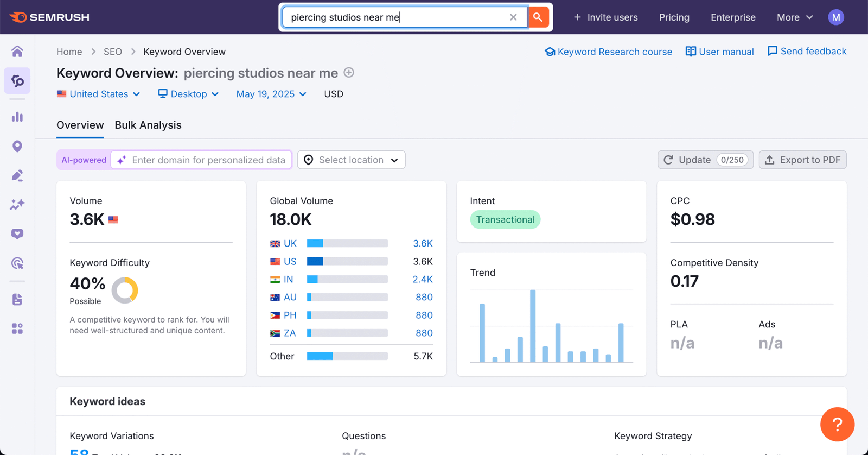Add keyword to list with plus icon
868x455 pixels.
(349, 73)
